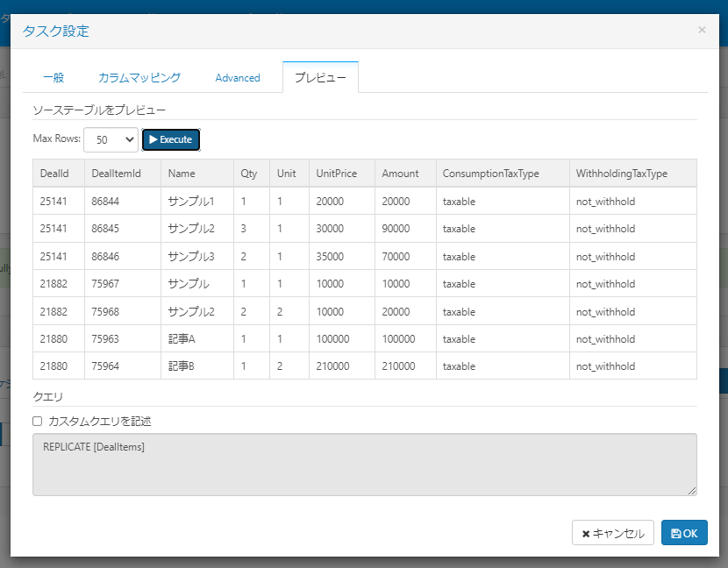This screenshot has height=568, width=728.
Task: Select the プレビュー tab
Action: pyautogui.click(x=320, y=77)
